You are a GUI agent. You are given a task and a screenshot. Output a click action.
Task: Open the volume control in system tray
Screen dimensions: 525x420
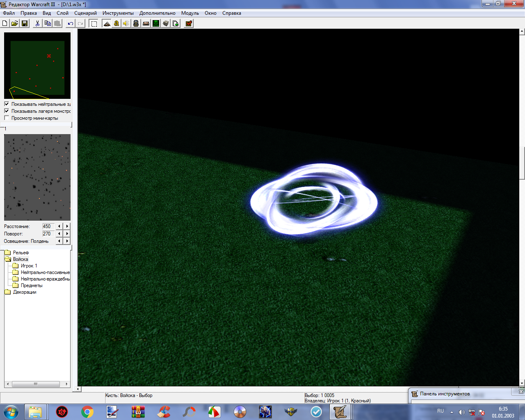pyautogui.click(x=461, y=412)
